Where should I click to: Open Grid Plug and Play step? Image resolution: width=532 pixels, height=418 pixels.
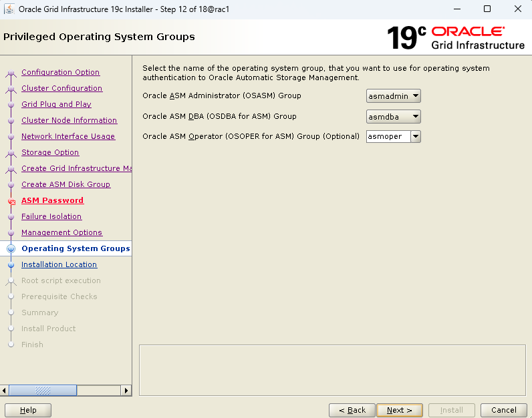click(56, 104)
